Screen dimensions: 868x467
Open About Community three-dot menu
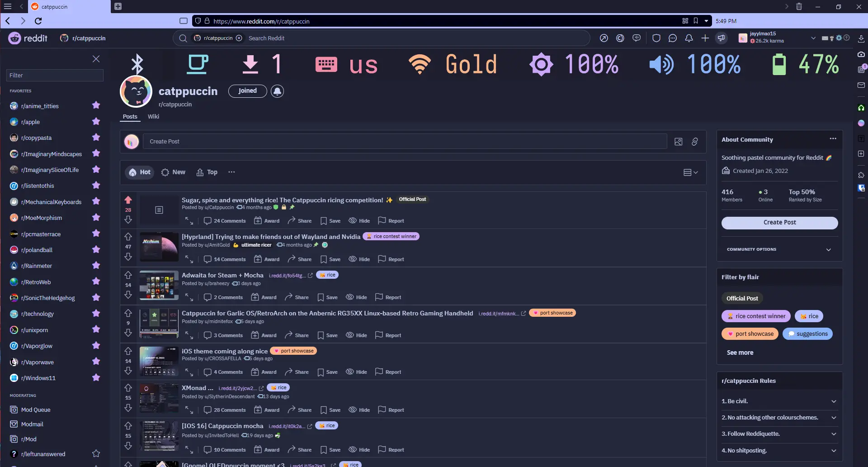[x=833, y=139]
